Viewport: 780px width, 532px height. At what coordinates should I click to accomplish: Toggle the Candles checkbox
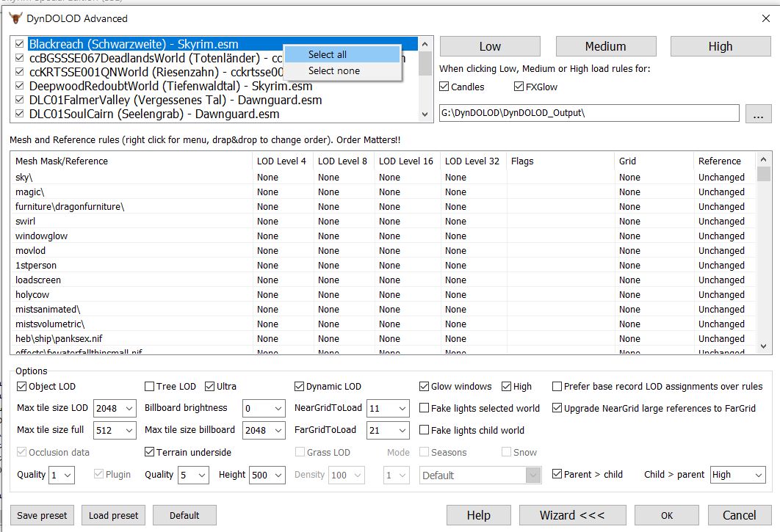pyautogui.click(x=444, y=87)
